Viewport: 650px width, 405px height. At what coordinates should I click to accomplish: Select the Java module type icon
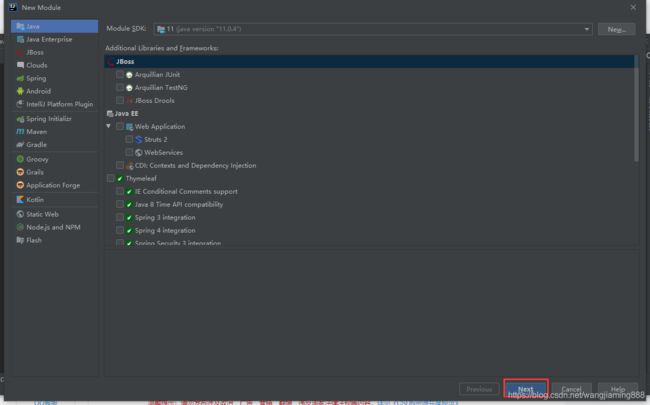[x=20, y=27]
